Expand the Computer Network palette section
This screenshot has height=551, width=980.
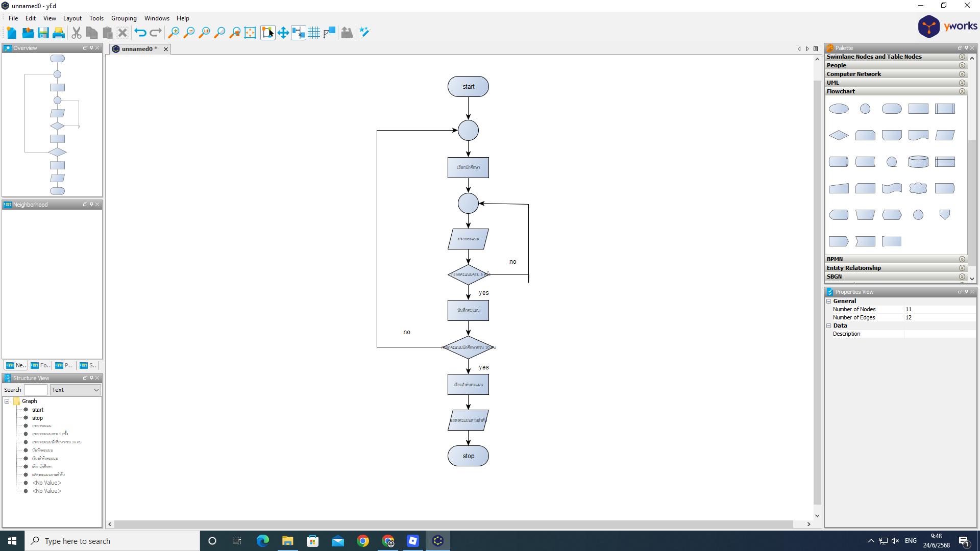(962, 74)
